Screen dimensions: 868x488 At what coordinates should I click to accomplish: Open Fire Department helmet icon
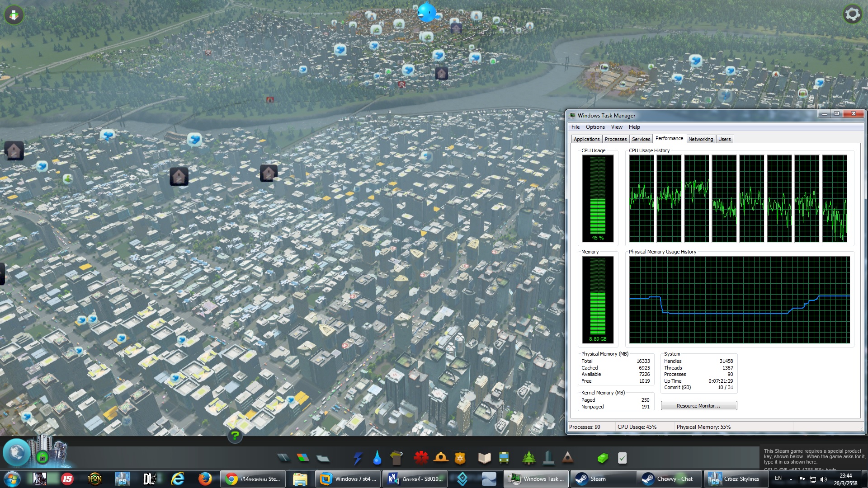tap(440, 458)
